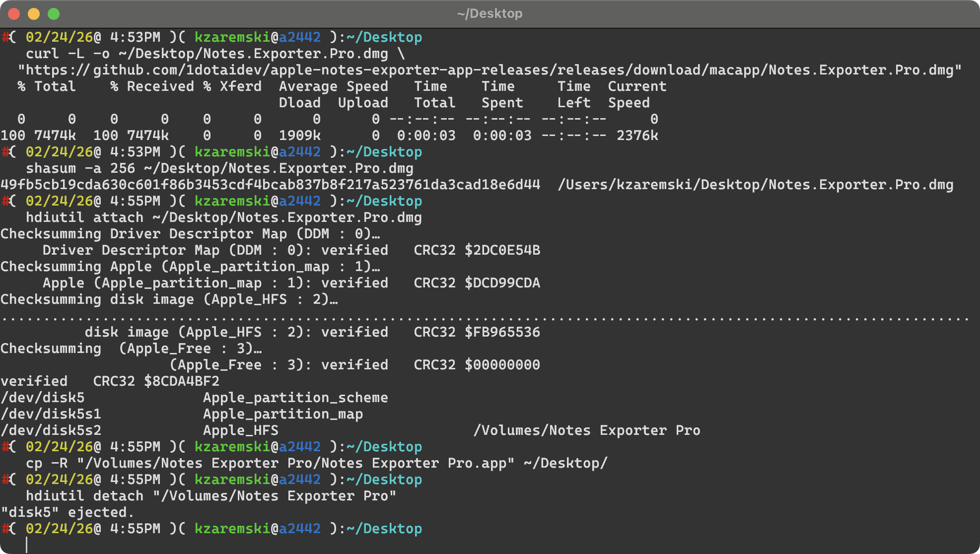Click the green fullscreen traffic light
Image resolution: width=980 pixels, height=554 pixels.
53,14
